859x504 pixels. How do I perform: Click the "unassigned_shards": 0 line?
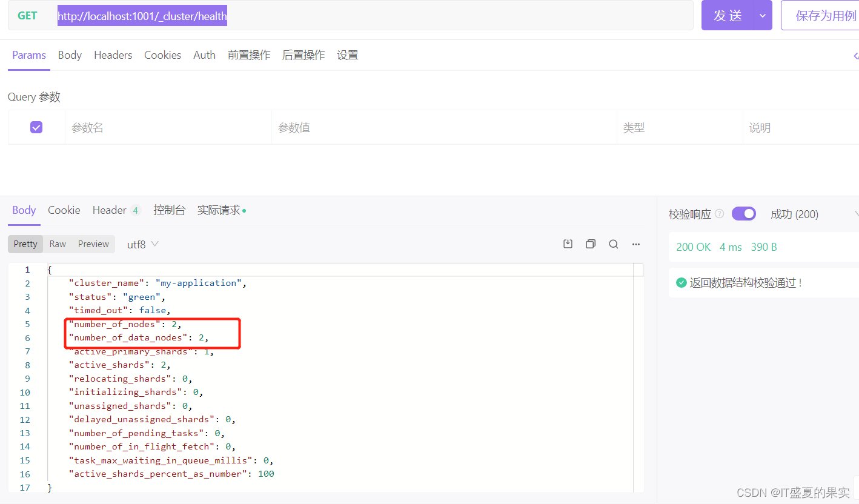(131, 406)
